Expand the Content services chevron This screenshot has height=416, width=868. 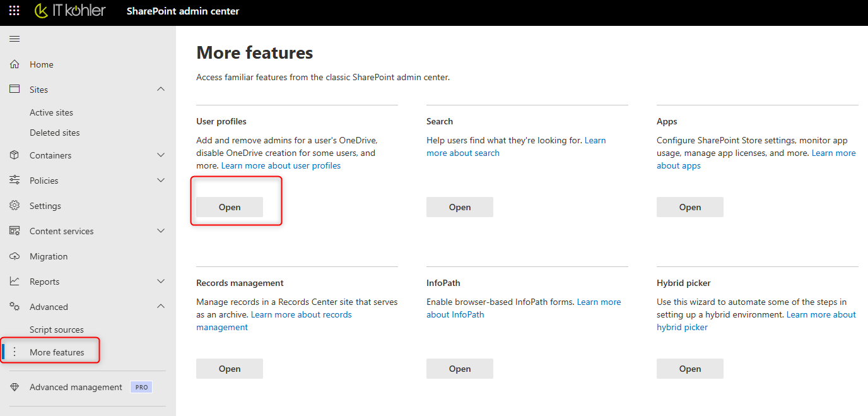(161, 231)
